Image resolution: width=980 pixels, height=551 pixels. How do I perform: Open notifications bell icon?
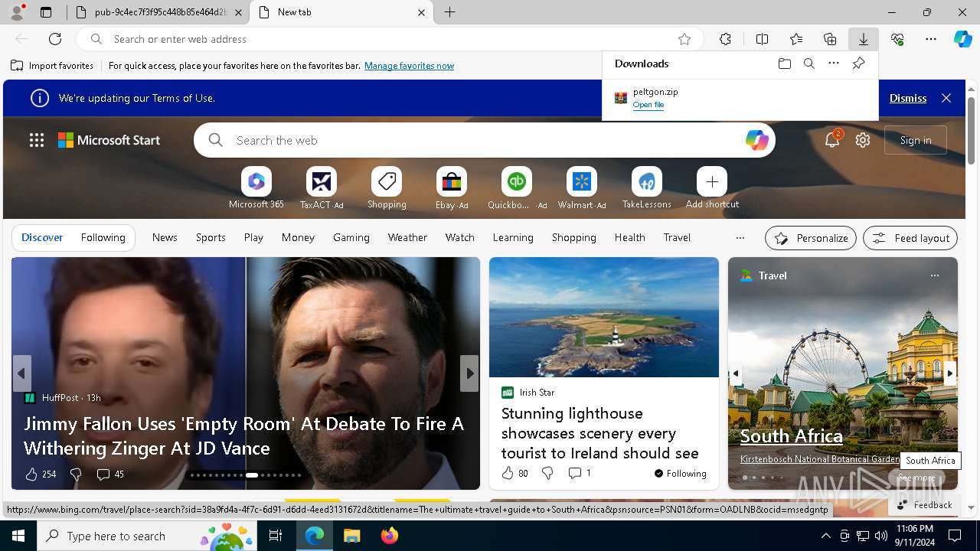pyautogui.click(x=832, y=140)
